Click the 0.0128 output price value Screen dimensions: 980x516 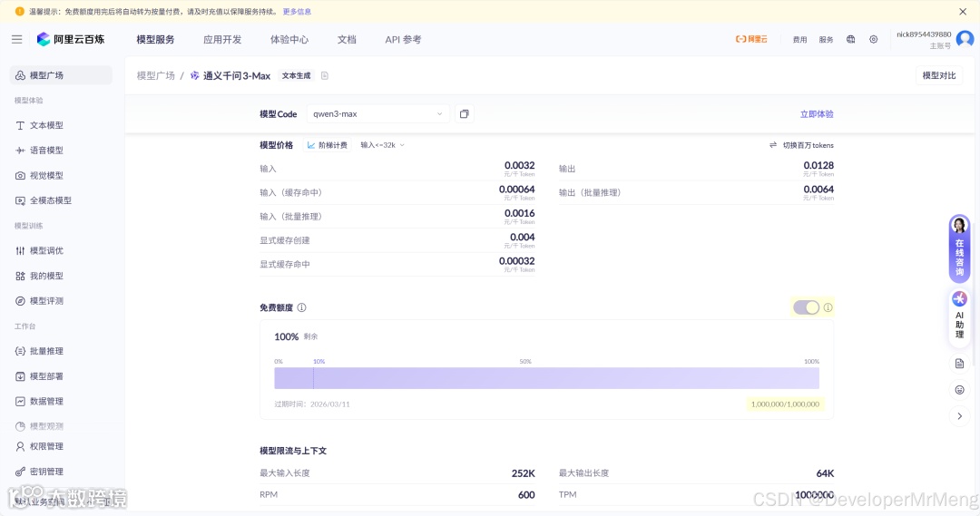pos(818,165)
